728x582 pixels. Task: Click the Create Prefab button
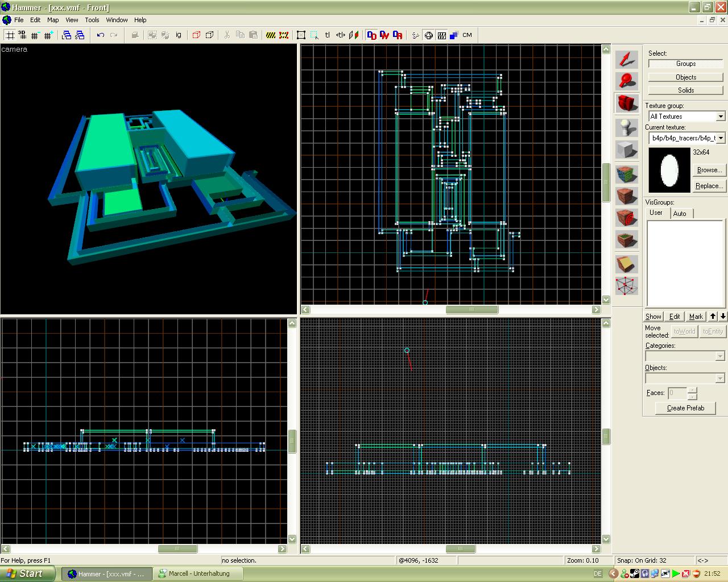[685, 408]
